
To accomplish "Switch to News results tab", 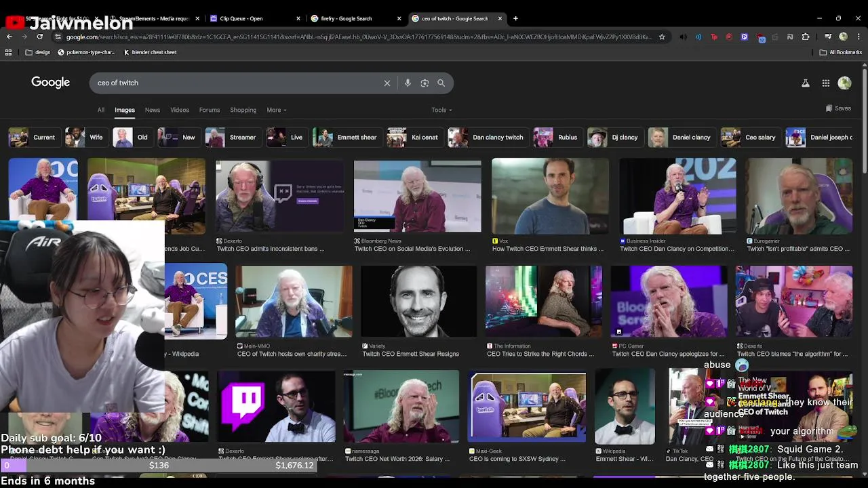I will [153, 110].
